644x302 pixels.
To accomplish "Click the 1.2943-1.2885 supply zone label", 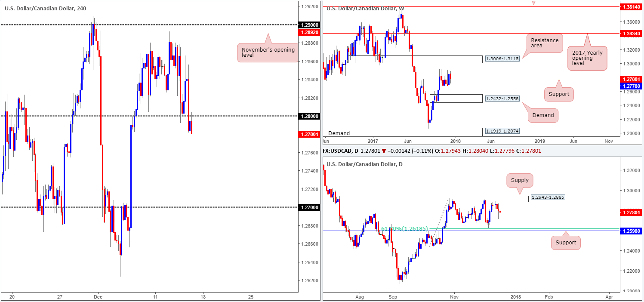I will (x=547, y=197).
